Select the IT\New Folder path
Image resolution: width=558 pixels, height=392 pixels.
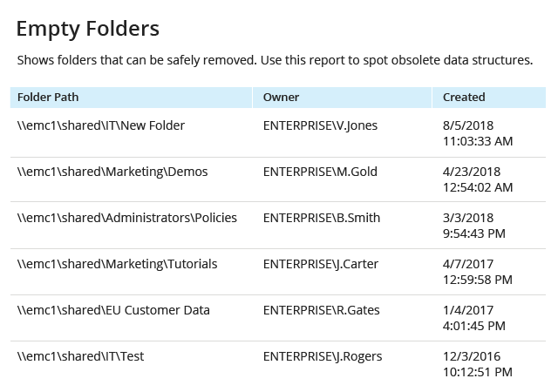[101, 125]
